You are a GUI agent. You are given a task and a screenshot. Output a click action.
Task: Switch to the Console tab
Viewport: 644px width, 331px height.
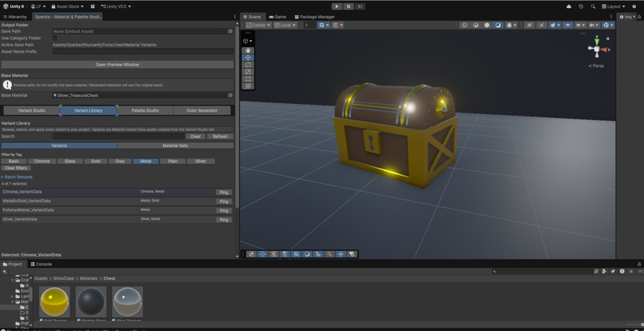click(x=41, y=264)
